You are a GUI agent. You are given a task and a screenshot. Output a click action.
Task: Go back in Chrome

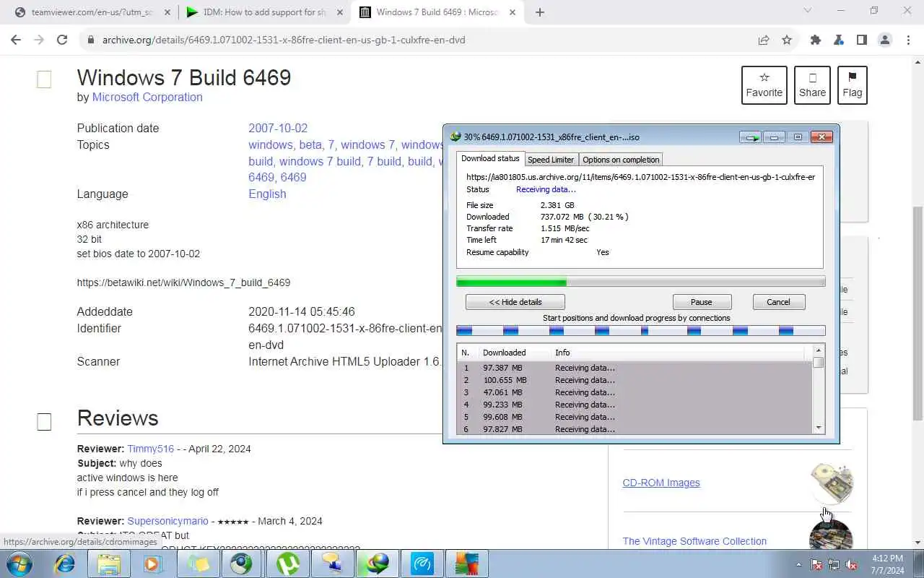pos(16,40)
